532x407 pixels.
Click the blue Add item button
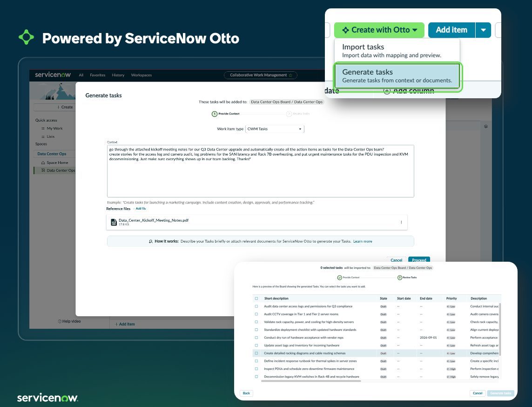pos(451,30)
